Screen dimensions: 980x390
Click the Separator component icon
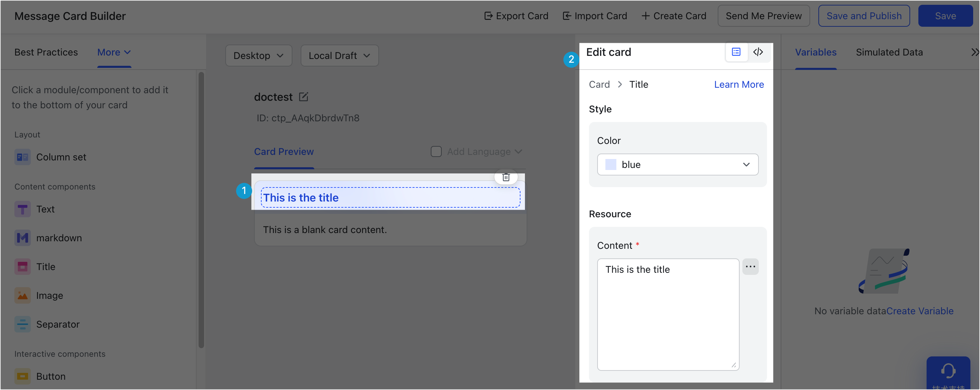(23, 324)
